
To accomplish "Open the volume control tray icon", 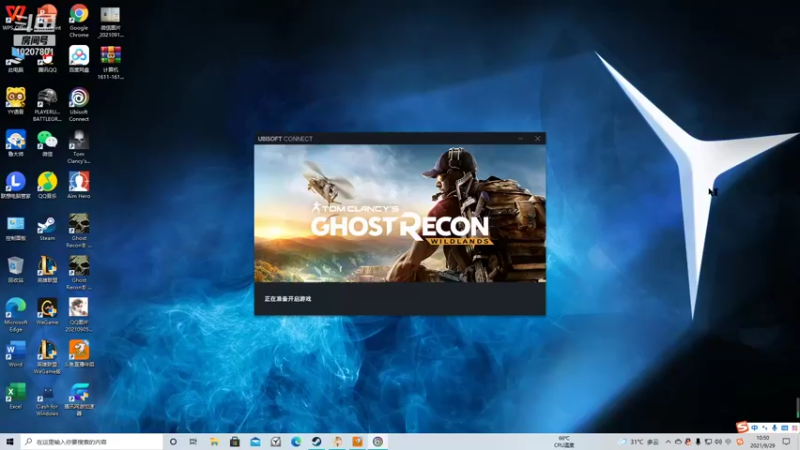I will (x=718, y=441).
